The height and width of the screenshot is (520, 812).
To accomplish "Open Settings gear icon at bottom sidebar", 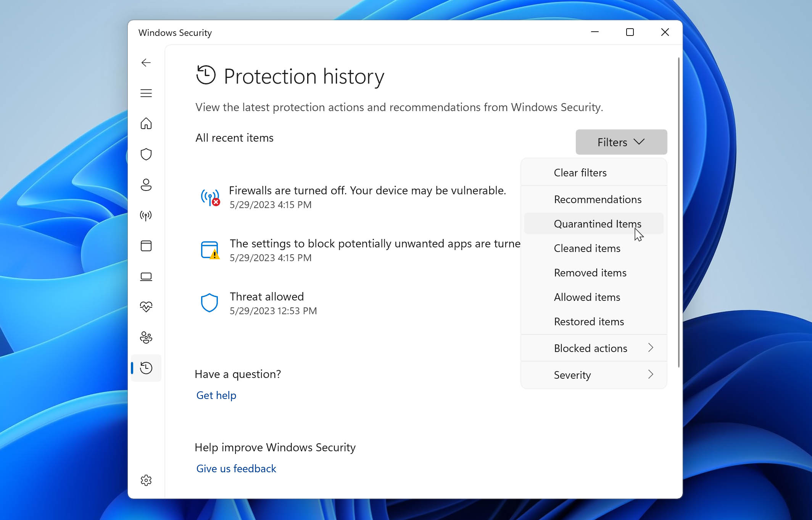I will (146, 480).
